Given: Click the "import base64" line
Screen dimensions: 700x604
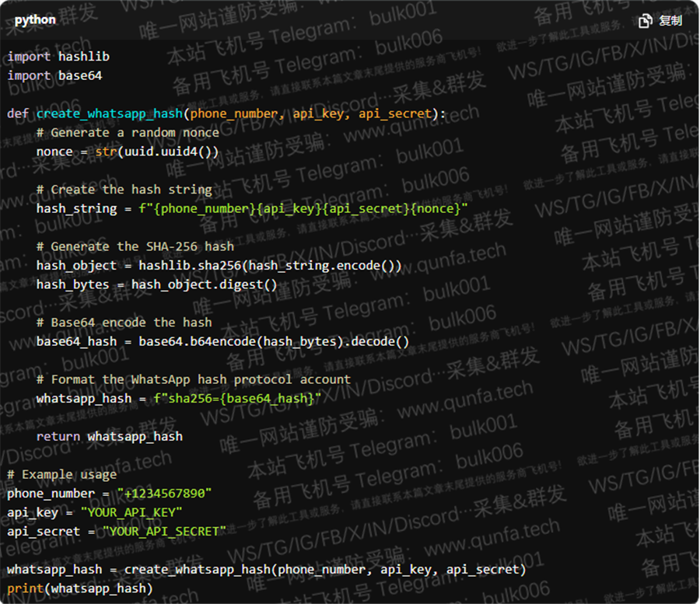Looking at the screenshot, I should (55, 76).
